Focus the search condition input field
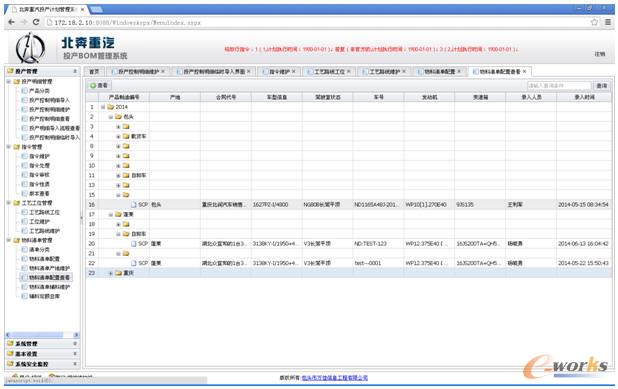The image size is (618, 389). click(559, 86)
